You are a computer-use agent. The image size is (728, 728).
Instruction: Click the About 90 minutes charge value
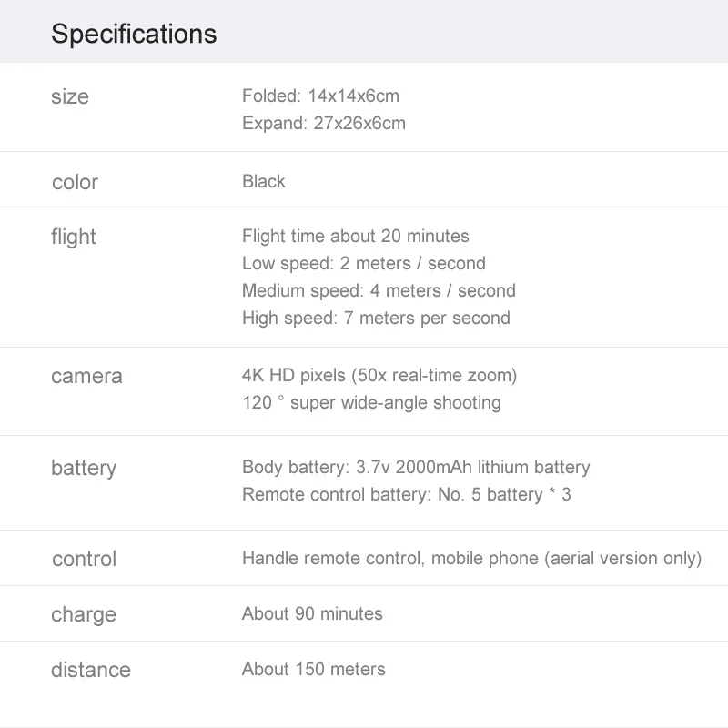312,613
